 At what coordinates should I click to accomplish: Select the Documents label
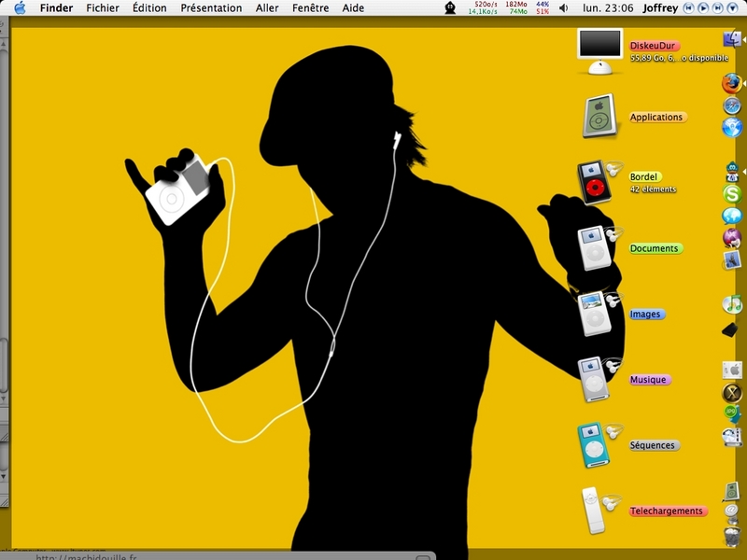click(655, 248)
